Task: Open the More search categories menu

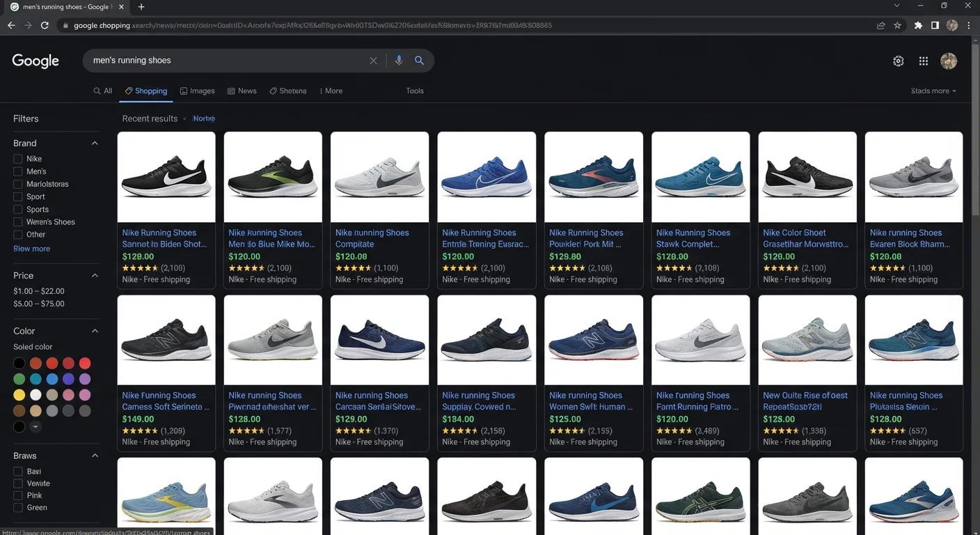Action: point(331,91)
